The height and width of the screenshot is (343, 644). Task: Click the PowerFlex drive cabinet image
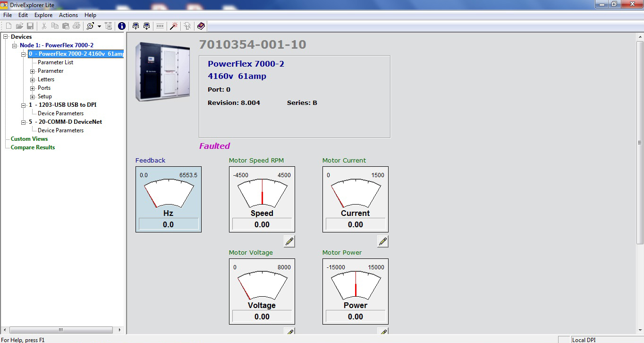pyautogui.click(x=162, y=71)
